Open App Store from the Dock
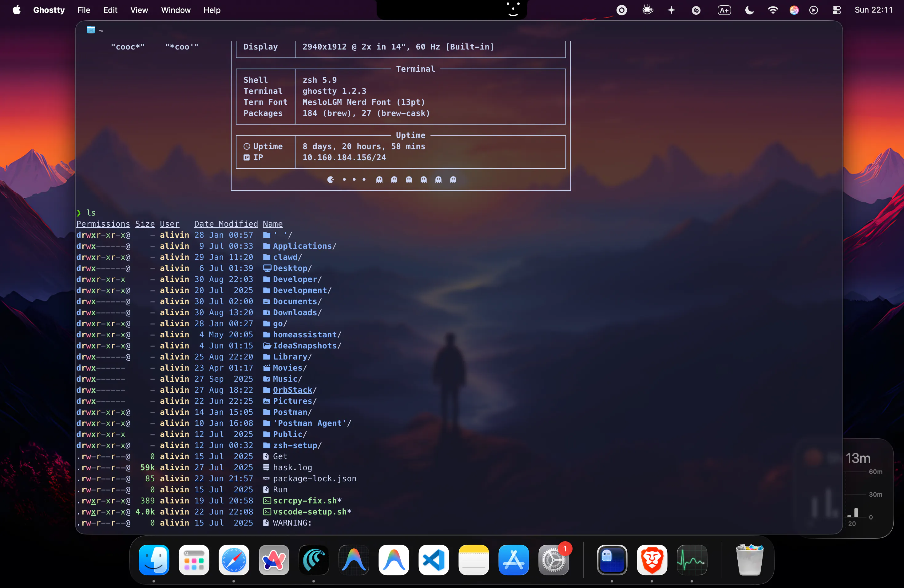Viewport: 904px width, 588px height. (x=513, y=560)
